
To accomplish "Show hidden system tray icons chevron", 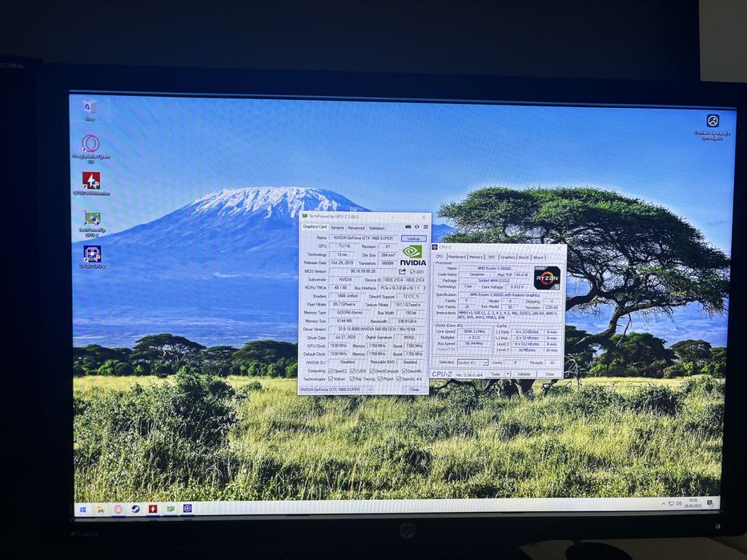I will (663, 503).
